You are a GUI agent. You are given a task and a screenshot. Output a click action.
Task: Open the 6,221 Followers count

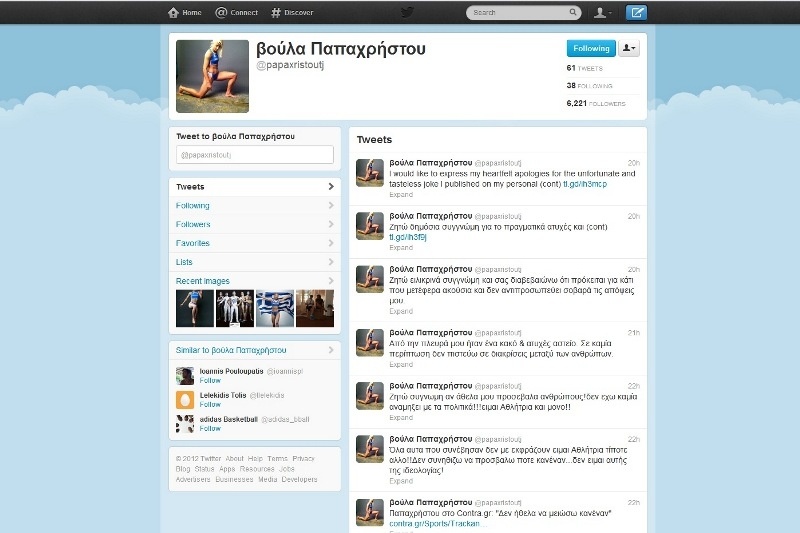[x=596, y=103]
